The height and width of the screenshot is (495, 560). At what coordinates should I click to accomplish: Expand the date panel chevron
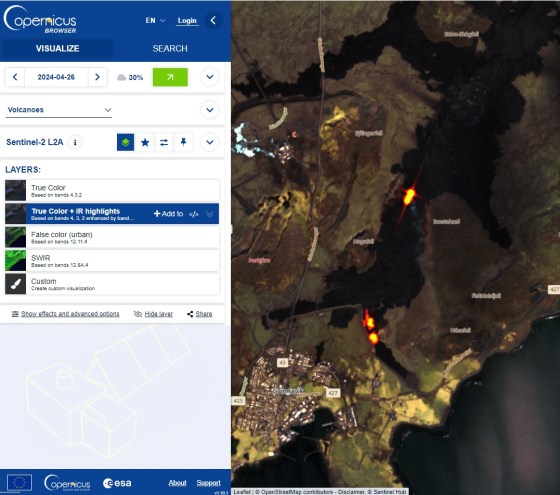tap(210, 77)
